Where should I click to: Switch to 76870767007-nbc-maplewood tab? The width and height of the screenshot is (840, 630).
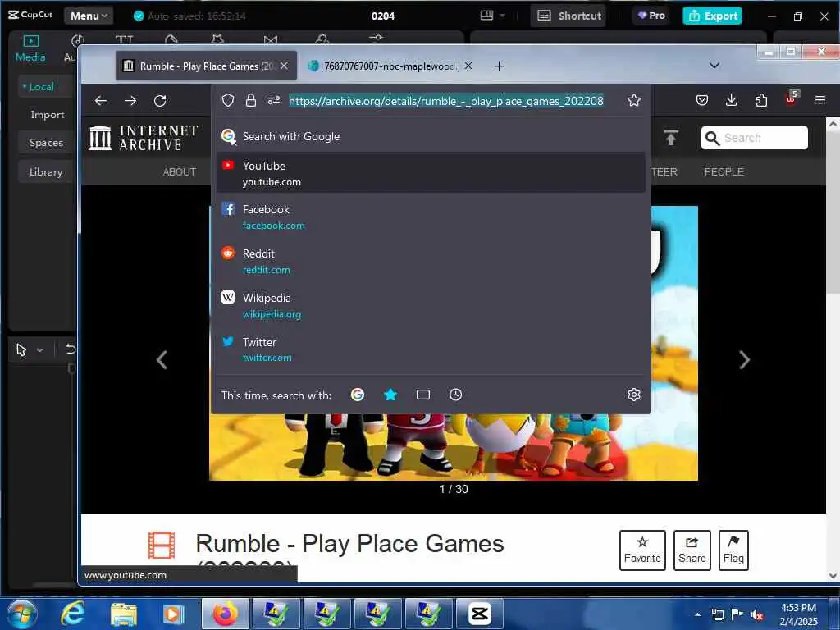[x=390, y=66]
